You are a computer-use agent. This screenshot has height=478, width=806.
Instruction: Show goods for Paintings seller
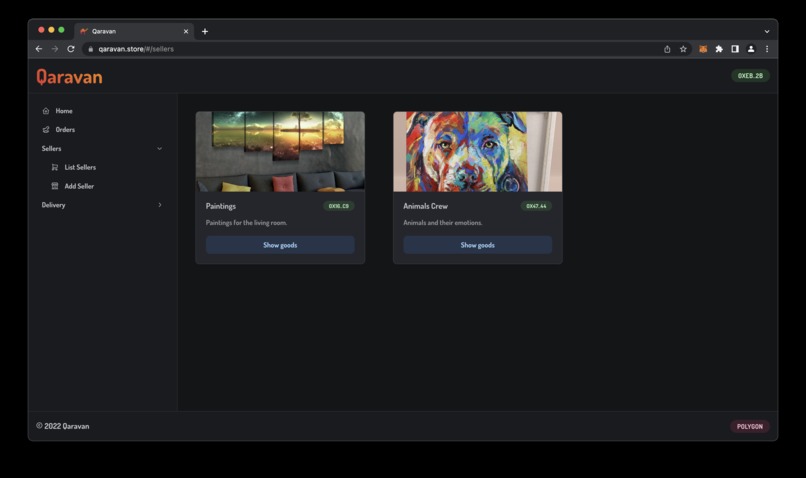tap(280, 245)
